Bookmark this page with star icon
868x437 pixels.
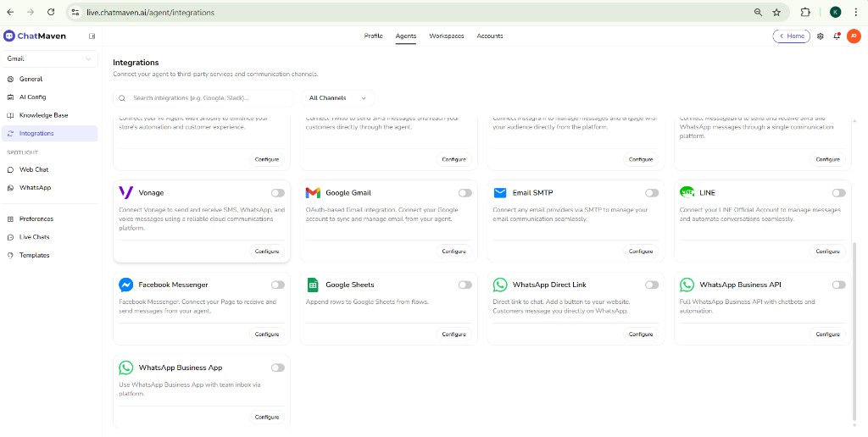(776, 12)
